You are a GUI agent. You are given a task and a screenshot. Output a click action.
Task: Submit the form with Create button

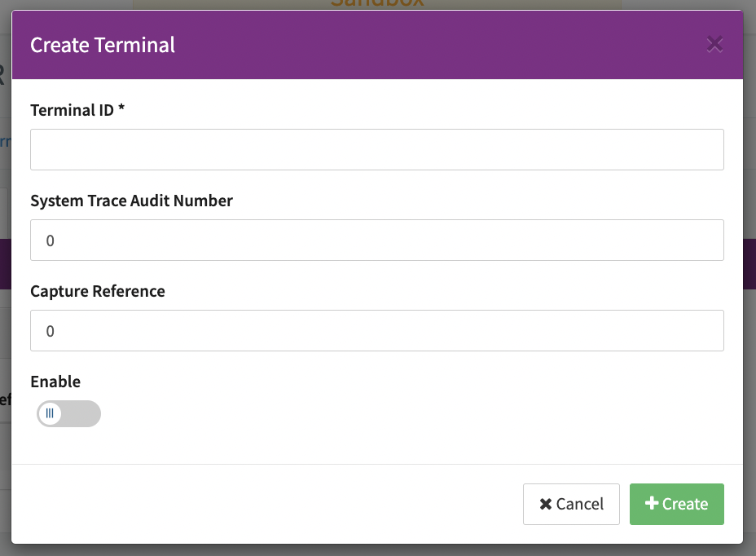pyautogui.click(x=676, y=504)
